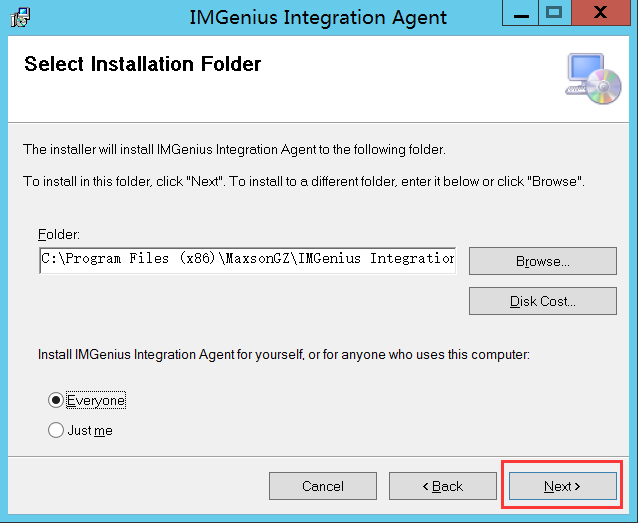Open the Browse folder dialog
This screenshot has height=523, width=639.
[542, 261]
